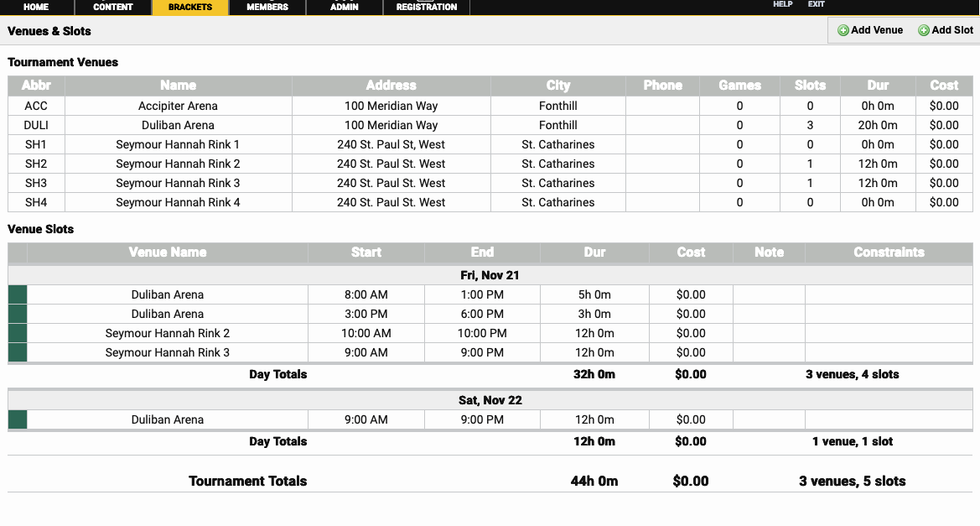The width and height of the screenshot is (980, 526).
Task: Click the Address column header
Action: click(x=391, y=86)
